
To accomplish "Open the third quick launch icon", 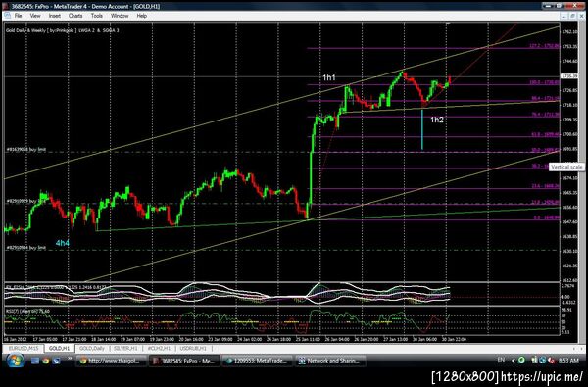I will 56,362.
